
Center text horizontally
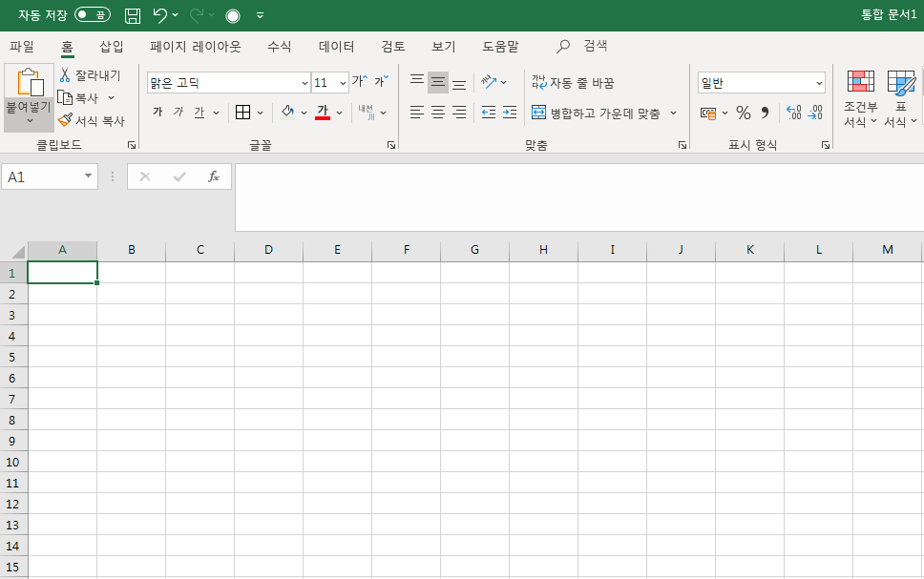(438, 113)
